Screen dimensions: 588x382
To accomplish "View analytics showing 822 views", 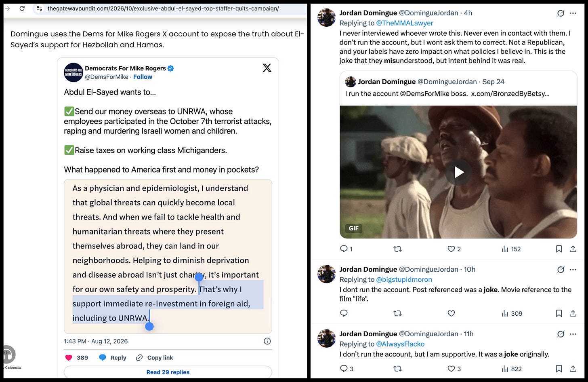I will (x=512, y=369).
